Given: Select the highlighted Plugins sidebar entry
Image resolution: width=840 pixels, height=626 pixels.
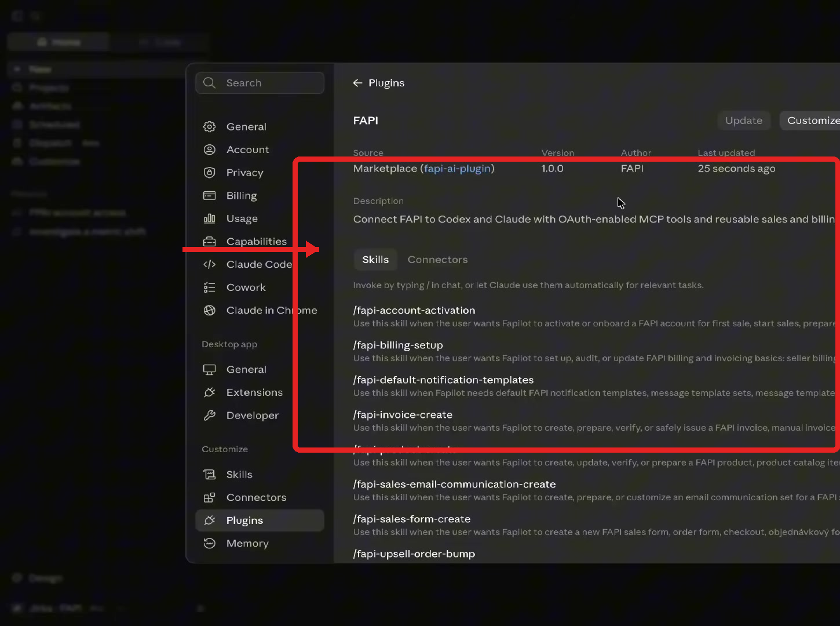Looking at the screenshot, I should pyautogui.click(x=259, y=521).
